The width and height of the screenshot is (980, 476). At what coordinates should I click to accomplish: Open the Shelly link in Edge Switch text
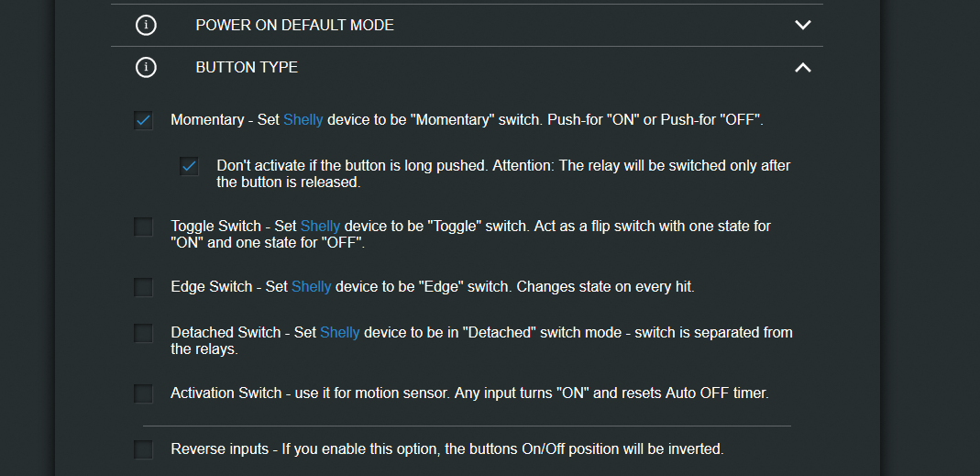click(x=312, y=286)
